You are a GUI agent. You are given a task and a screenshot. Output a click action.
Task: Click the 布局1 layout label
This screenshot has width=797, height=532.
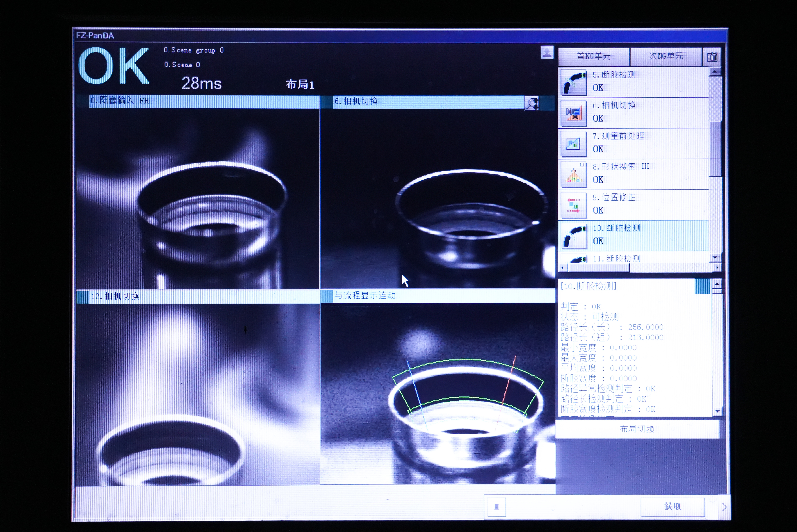(x=300, y=84)
